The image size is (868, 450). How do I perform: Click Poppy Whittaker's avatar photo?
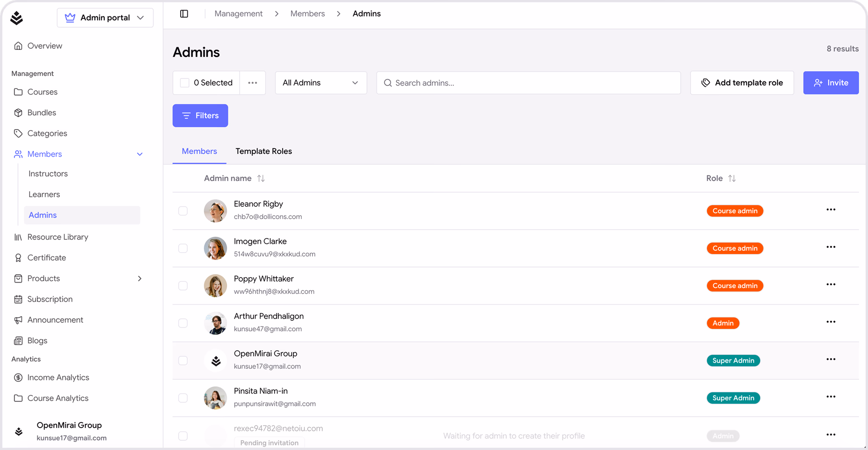(x=215, y=286)
